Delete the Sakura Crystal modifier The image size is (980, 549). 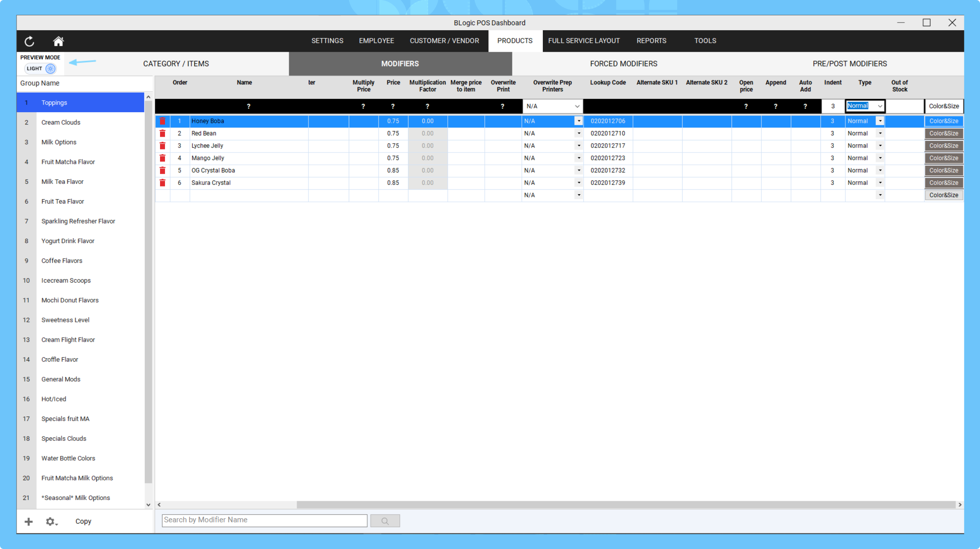point(162,183)
